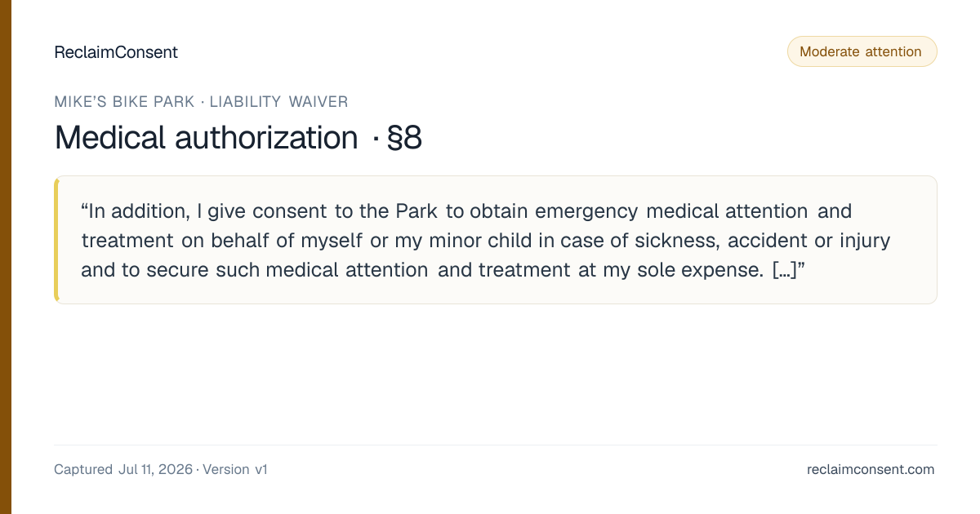Screen dimensions: 980x514
Task: Click the yellow accent bar of quote
Action: 56,240
